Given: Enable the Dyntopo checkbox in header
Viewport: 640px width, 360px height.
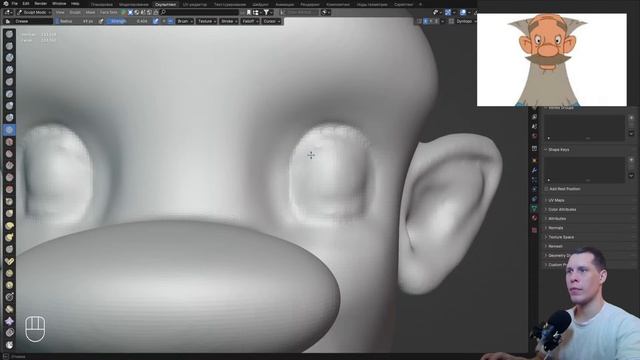Looking at the screenshot, I should point(451,21).
